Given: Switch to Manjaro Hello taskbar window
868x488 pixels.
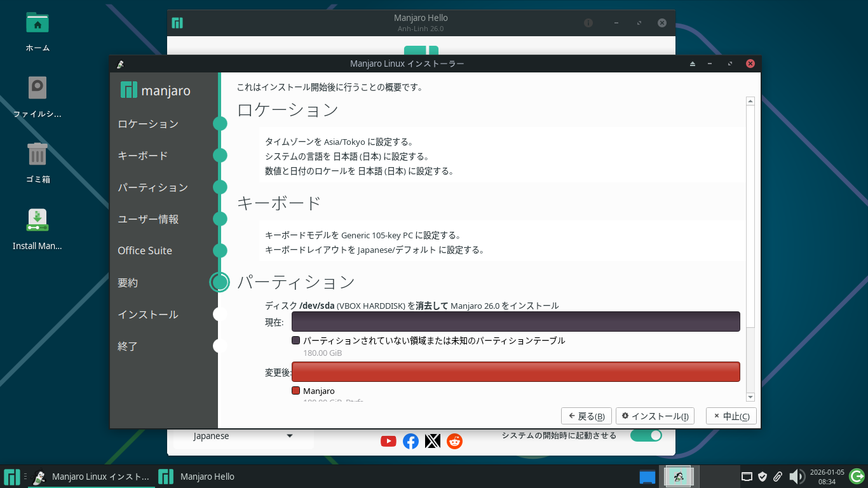Looking at the screenshot, I should click(x=198, y=477).
